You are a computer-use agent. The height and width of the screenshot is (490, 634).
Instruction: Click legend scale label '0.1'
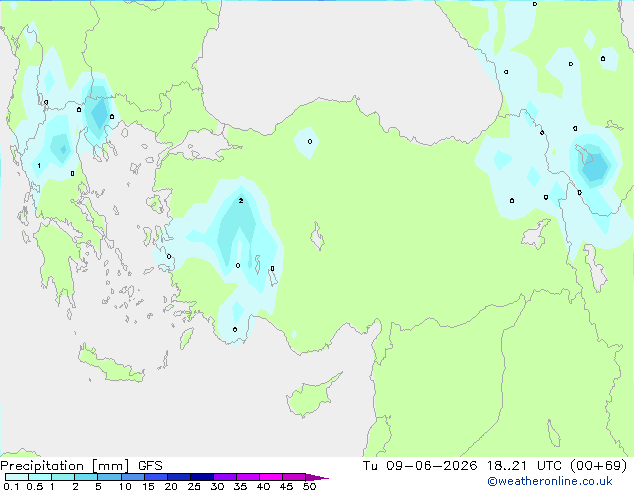point(11,486)
